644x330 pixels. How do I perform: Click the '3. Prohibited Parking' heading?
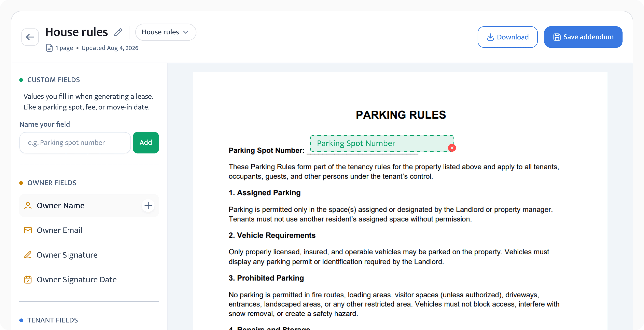266,278
